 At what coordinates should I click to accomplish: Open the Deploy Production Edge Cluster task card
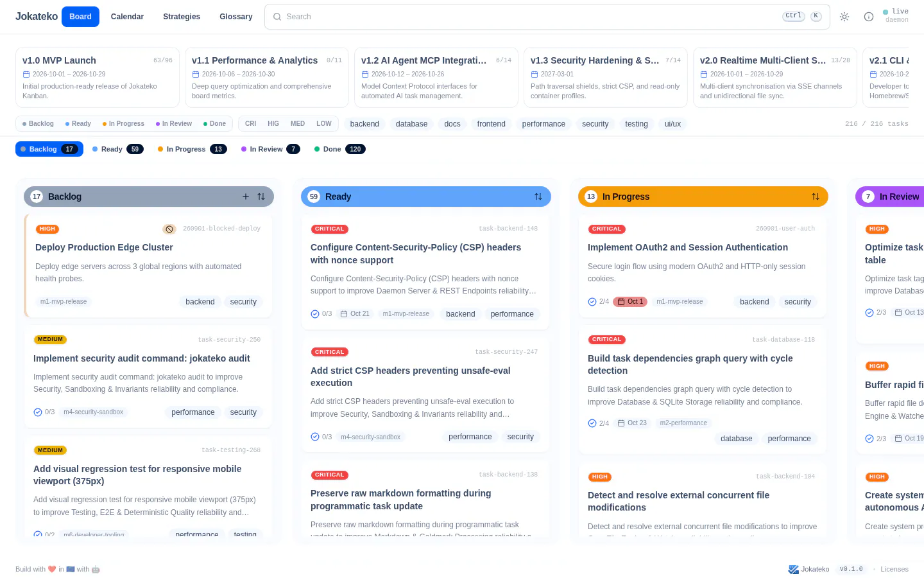pyautogui.click(x=148, y=266)
